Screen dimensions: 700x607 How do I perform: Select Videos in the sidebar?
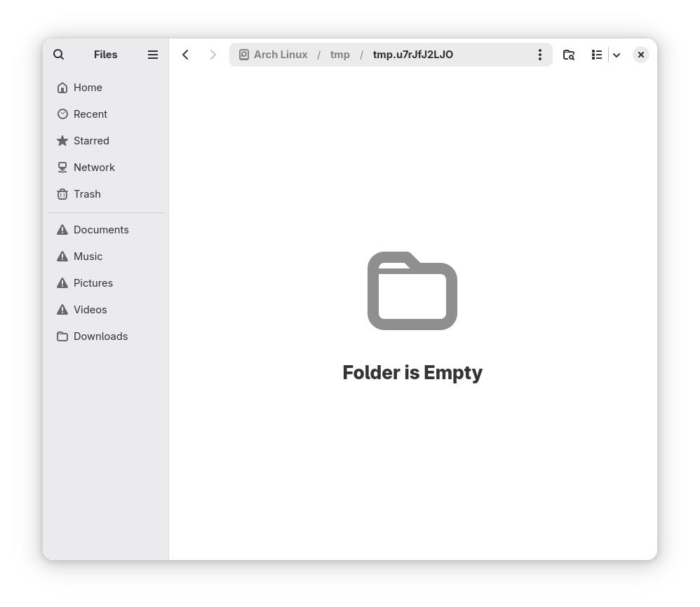(106, 310)
